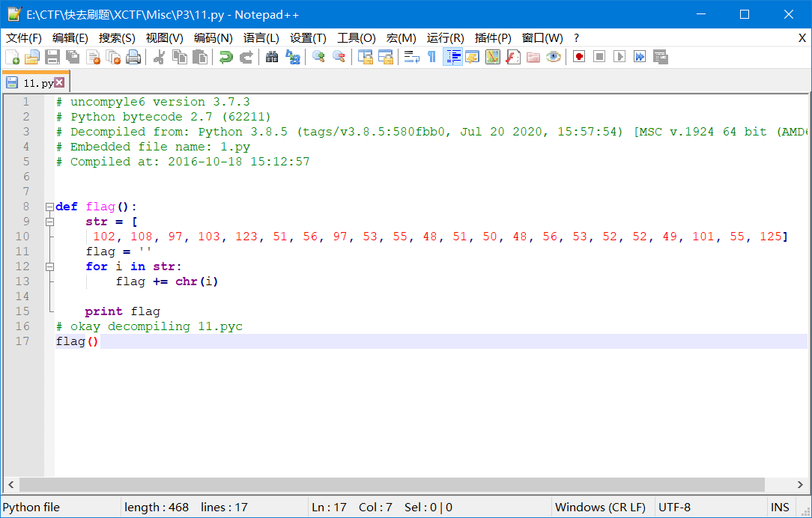Close the current document using the toolbar icon
Image resolution: width=812 pixels, height=518 pixels.
[93, 57]
